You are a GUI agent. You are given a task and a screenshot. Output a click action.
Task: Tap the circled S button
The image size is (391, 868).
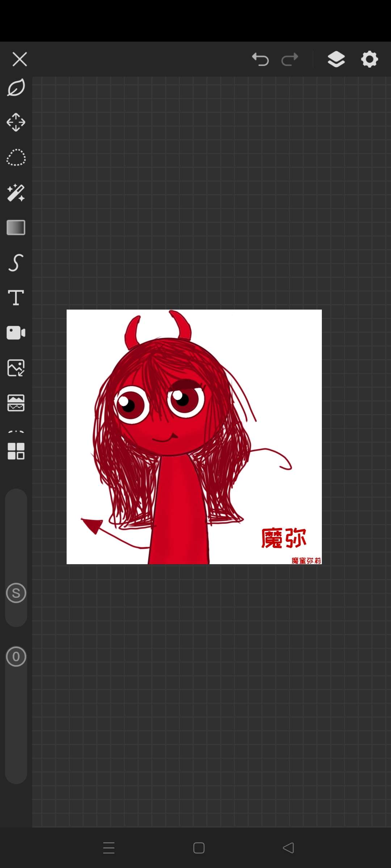[16, 593]
